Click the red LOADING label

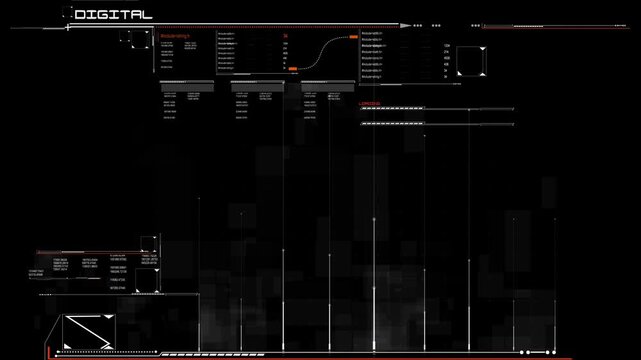point(369,104)
